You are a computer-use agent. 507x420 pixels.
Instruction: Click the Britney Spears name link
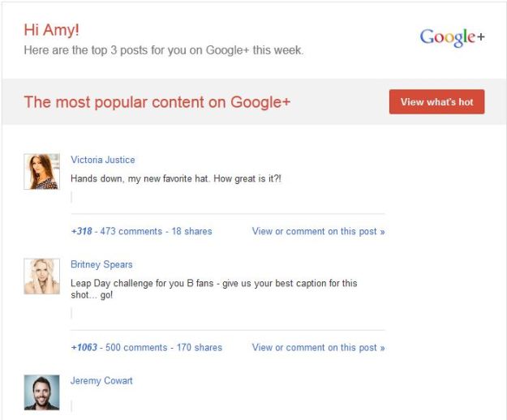(x=101, y=264)
